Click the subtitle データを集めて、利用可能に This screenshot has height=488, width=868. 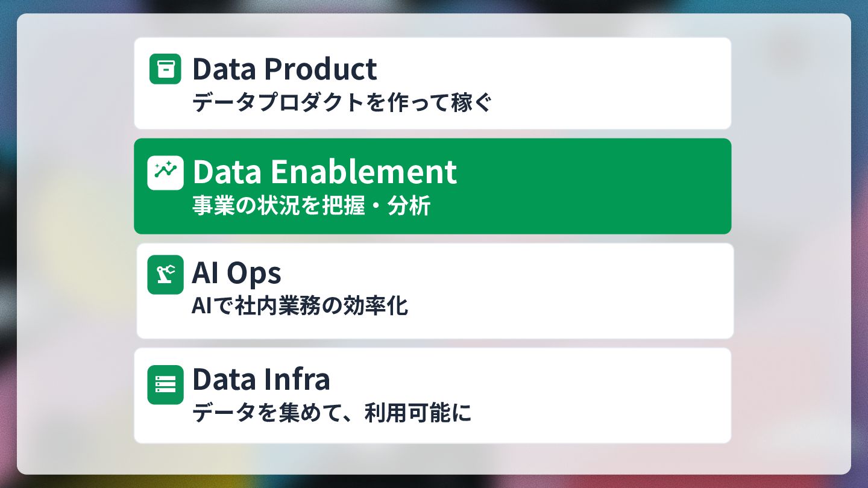[x=332, y=413]
